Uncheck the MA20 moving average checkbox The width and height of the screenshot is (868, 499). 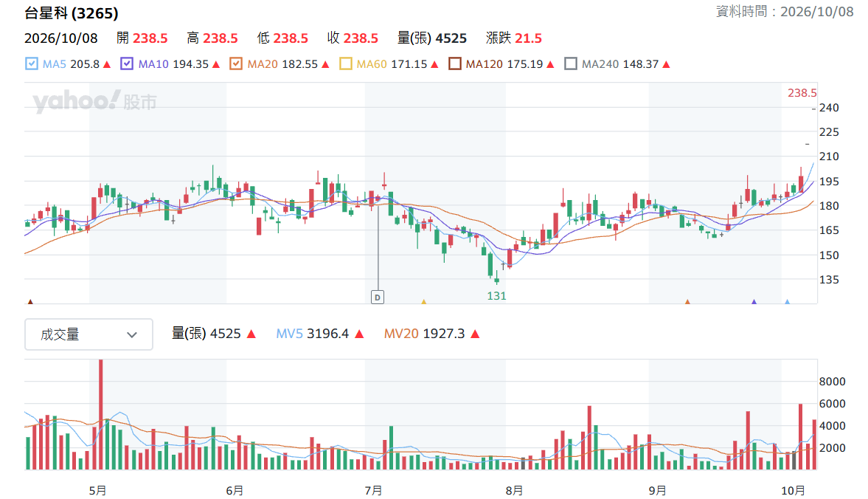pos(236,63)
